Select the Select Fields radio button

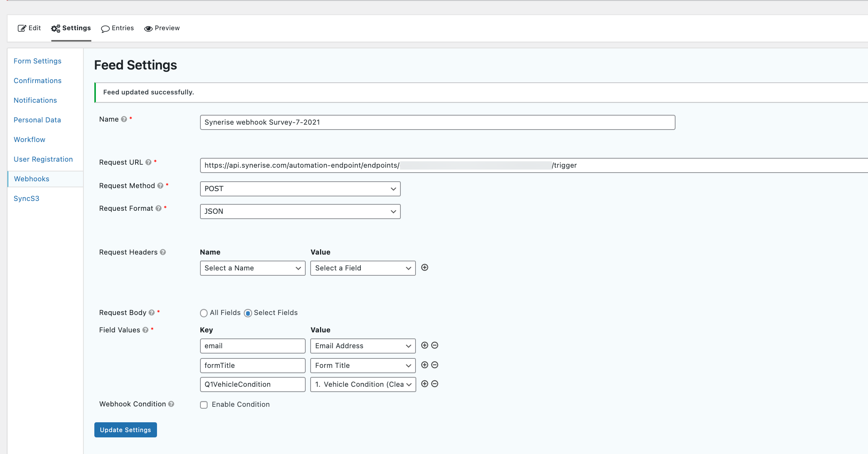tap(248, 313)
